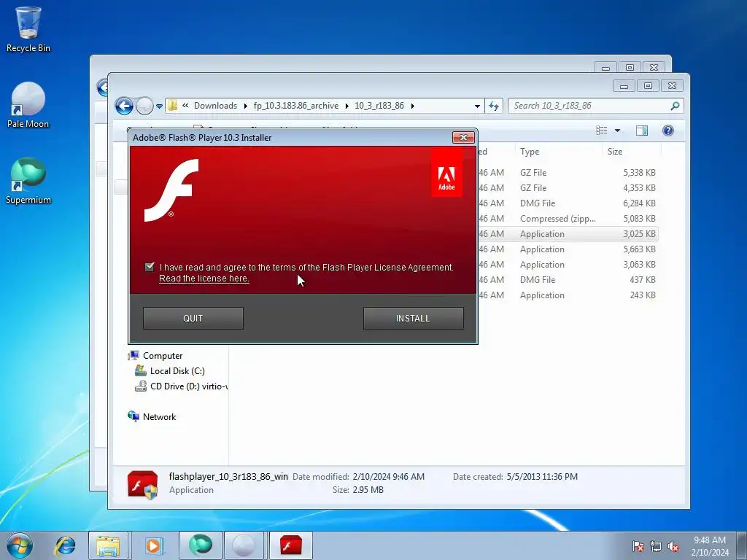Viewport: 747px width, 560px height.
Task: Expand the arrow after fp_10.3.183.86_archive breadcrumb
Action: [347, 106]
